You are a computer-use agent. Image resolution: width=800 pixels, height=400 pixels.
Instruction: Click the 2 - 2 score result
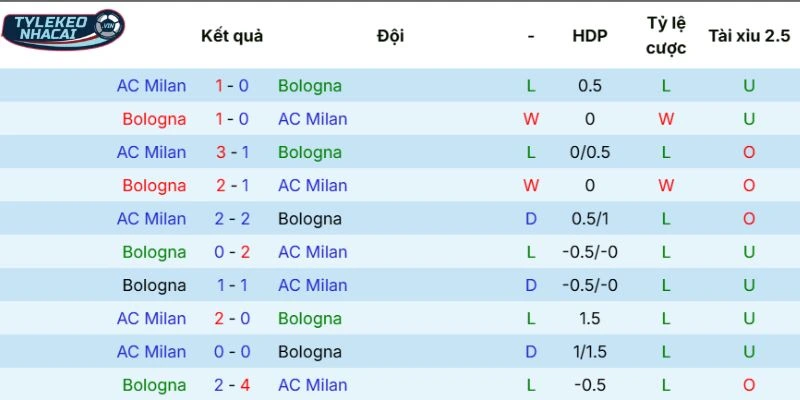pos(232,219)
